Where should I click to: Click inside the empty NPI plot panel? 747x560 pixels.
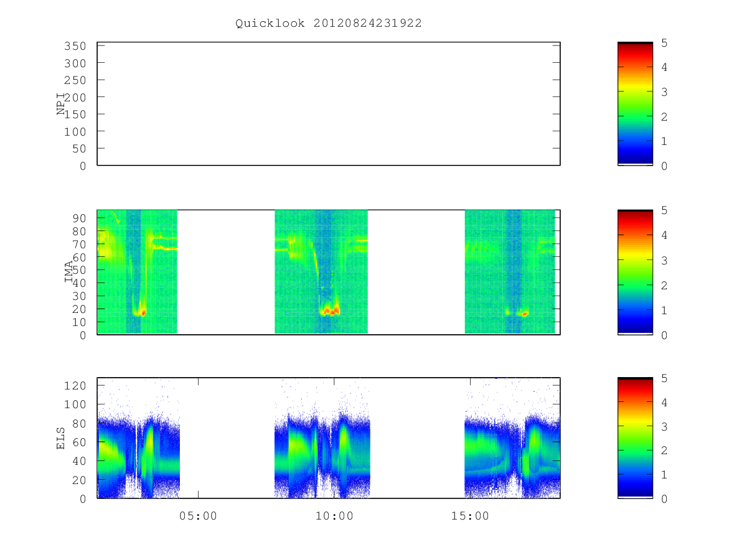pos(329,104)
